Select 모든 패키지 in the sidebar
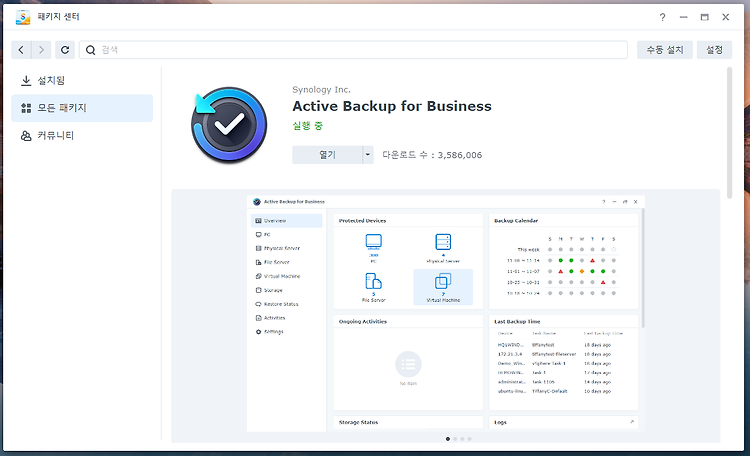 tap(82, 108)
